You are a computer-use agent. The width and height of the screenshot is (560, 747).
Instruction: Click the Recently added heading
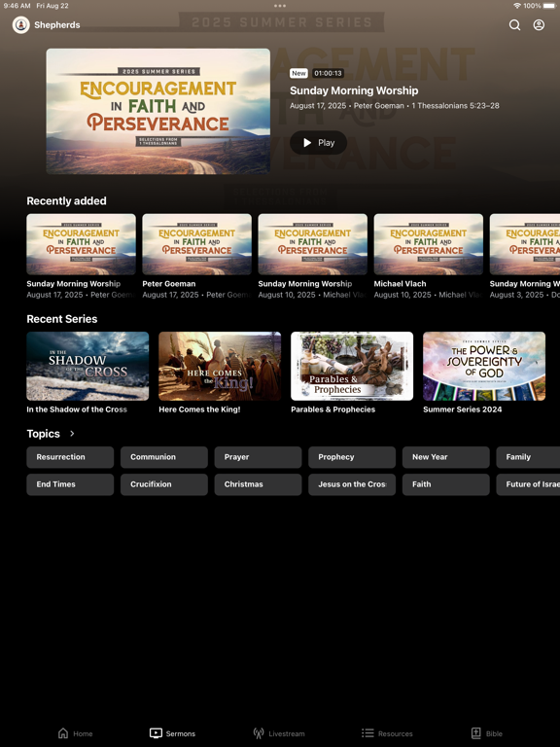[x=67, y=201]
